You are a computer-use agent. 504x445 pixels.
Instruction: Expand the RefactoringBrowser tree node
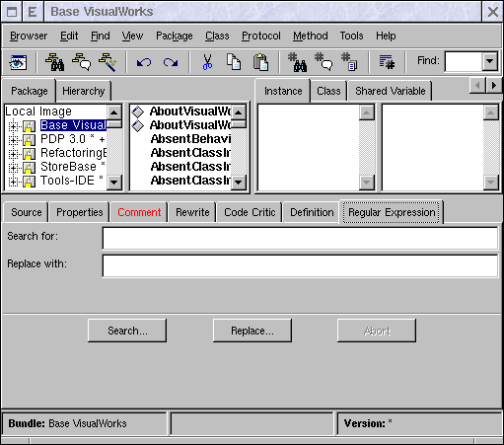(x=13, y=154)
